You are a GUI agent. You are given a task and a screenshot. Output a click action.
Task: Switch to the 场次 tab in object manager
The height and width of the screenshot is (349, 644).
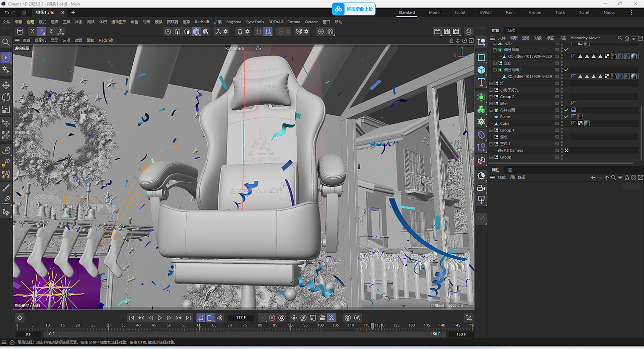pos(512,31)
